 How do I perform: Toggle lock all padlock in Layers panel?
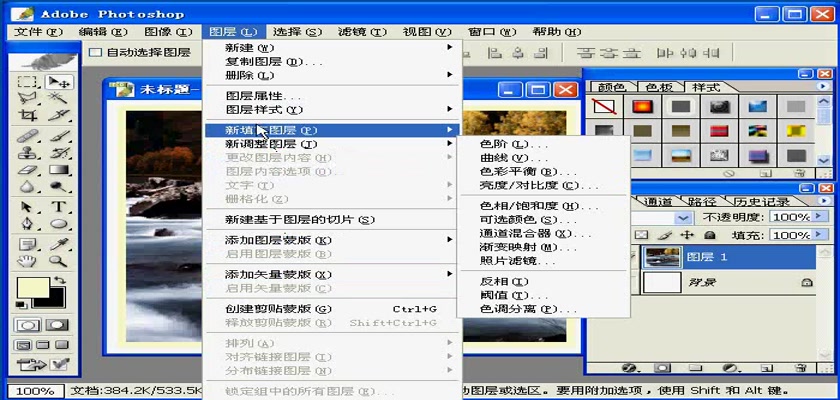710,235
